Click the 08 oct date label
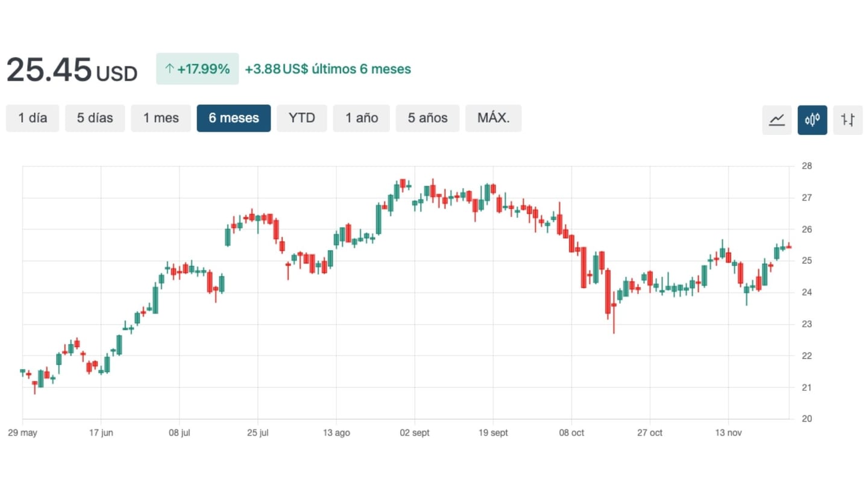Screen dimensions: 868x488 pyautogui.click(x=571, y=433)
